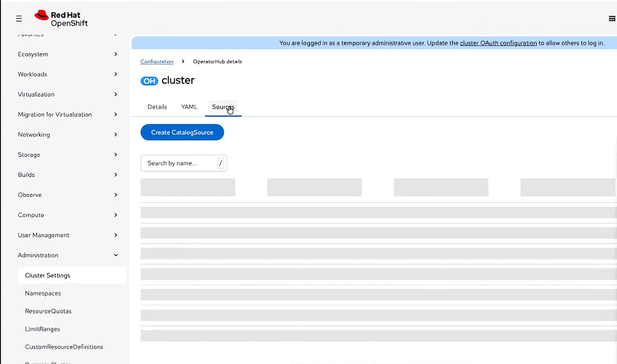617x364 pixels.
Task: Click the 'OperatorHub details' breadcrumb text
Action: tap(217, 62)
